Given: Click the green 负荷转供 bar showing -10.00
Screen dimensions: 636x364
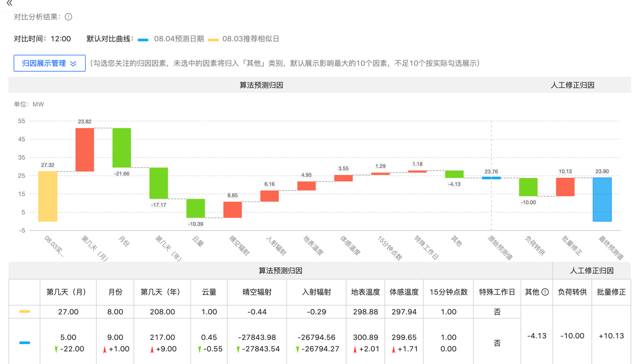Looking at the screenshot, I should click(x=528, y=187).
